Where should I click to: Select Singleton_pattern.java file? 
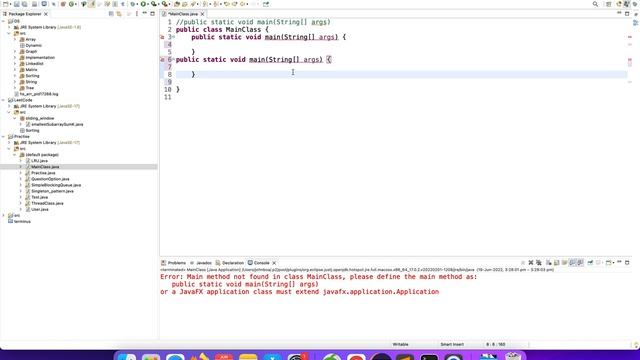tap(52, 191)
